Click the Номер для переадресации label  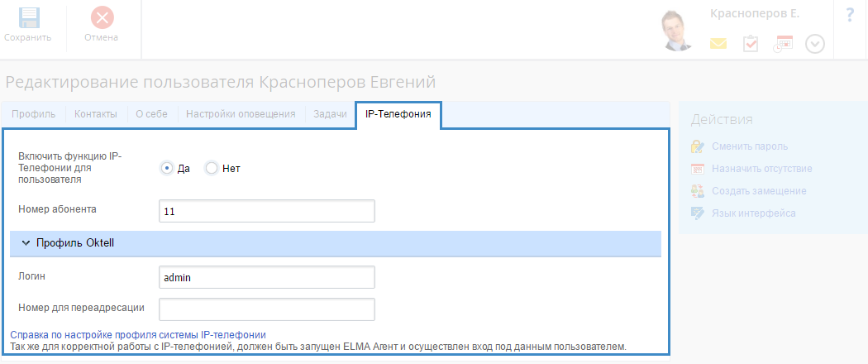pyautogui.click(x=81, y=308)
